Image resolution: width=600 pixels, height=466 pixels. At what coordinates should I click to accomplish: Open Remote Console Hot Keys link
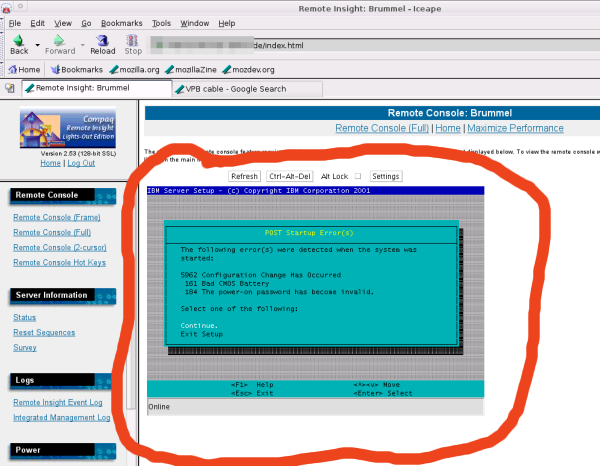tap(59, 262)
